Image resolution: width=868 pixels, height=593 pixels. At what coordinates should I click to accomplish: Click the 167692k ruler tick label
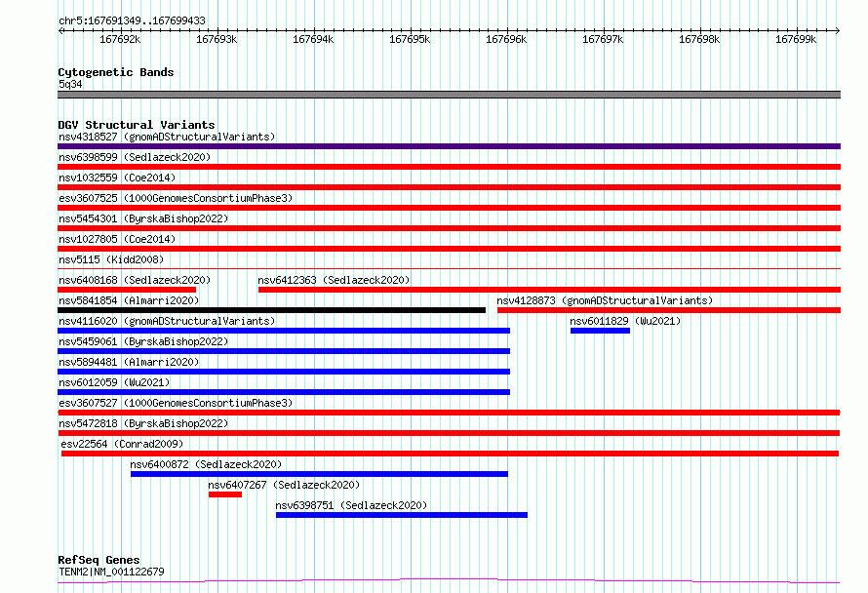120,39
